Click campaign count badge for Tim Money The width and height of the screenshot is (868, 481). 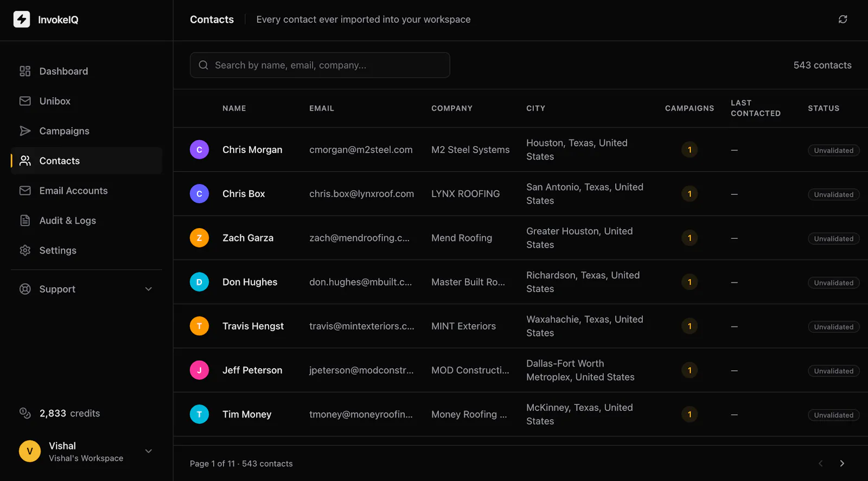click(690, 414)
